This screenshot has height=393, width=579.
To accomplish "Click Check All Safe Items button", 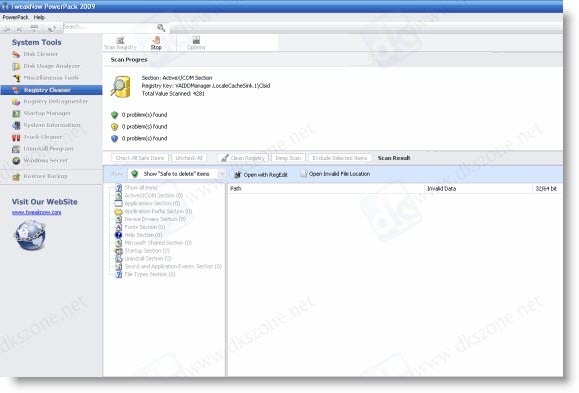I will point(140,158).
